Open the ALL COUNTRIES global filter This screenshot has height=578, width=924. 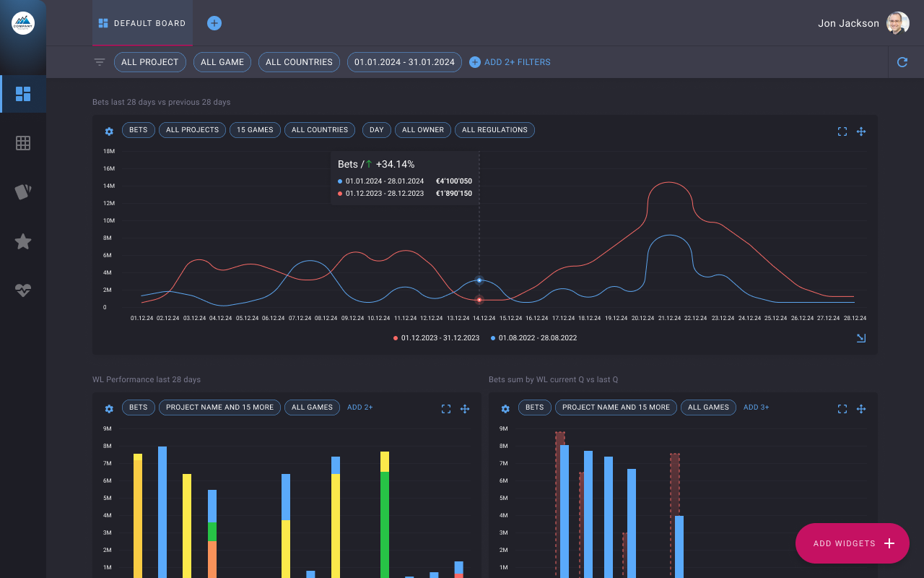pos(299,62)
